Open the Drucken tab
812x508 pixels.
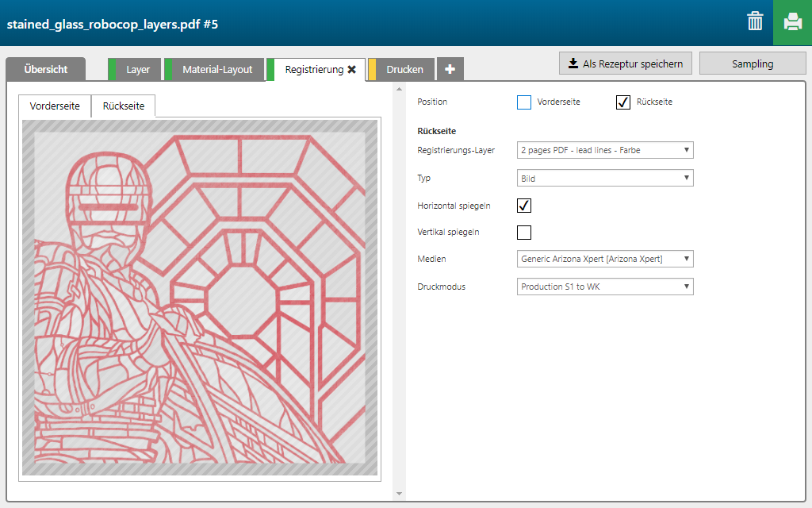pyautogui.click(x=400, y=70)
